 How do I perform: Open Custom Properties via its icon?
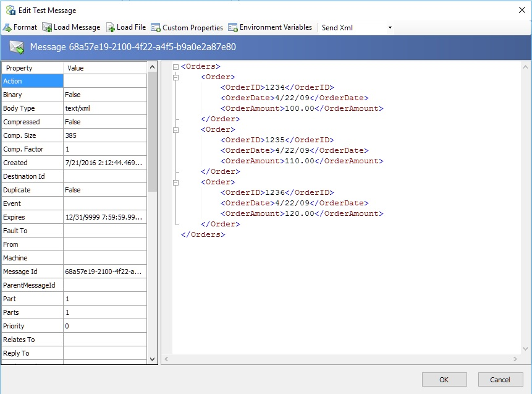pos(155,27)
